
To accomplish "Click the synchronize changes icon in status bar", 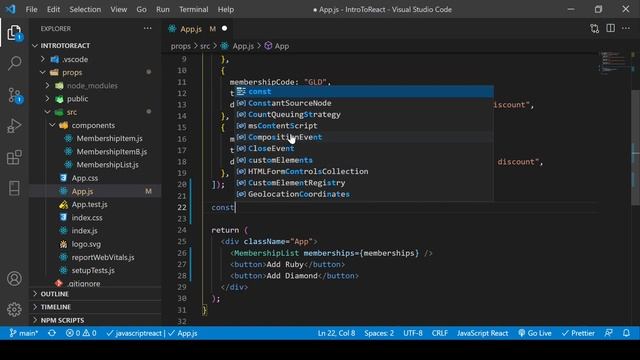I will (52, 333).
